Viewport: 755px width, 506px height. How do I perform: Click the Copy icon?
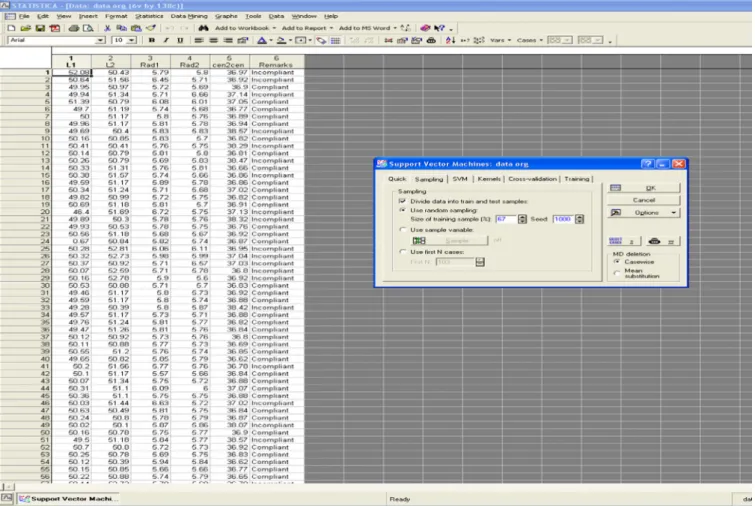point(122,28)
